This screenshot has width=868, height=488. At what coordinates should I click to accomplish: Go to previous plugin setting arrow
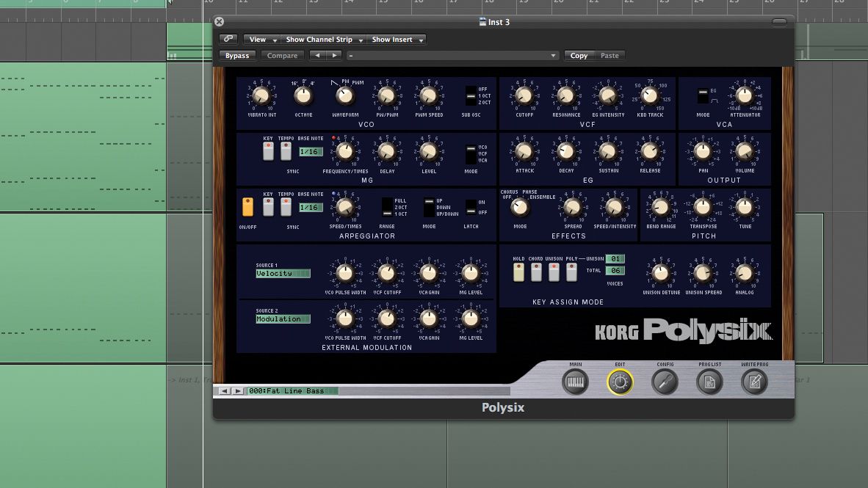point(317,55)
